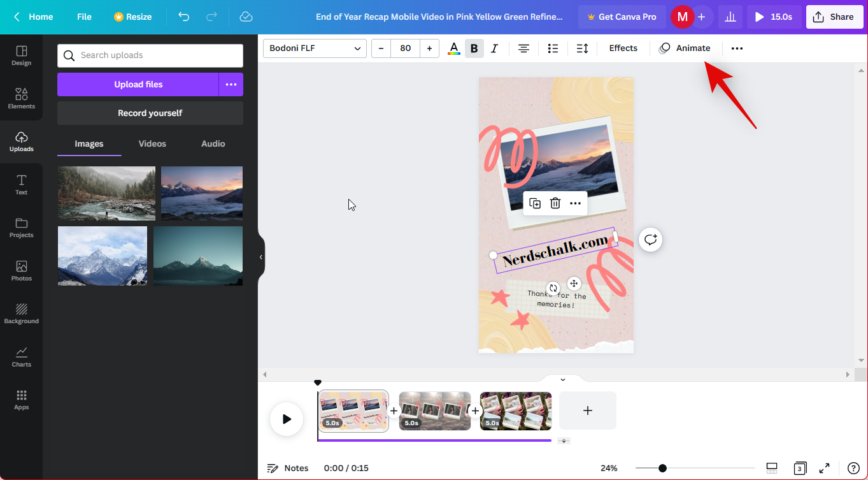The image size is (868, 480).
Task: Toggle bulleted list formatting
Action: tap(553, 48)
